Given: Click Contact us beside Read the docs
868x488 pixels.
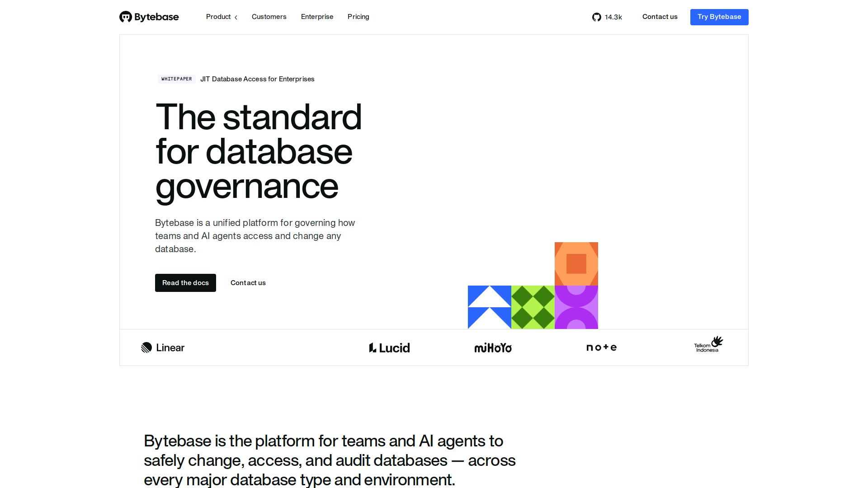Looking at the screenshot, I should [248, 283].
